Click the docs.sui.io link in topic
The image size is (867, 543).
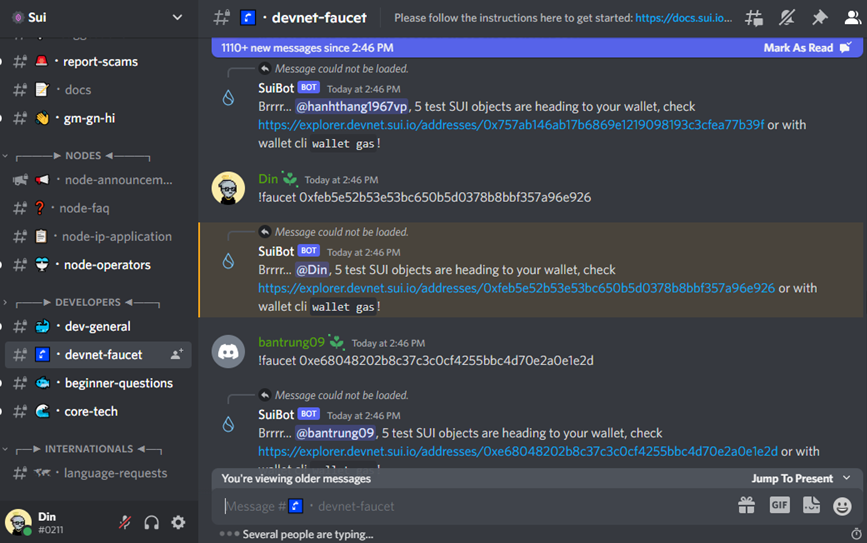click(683, 18)
